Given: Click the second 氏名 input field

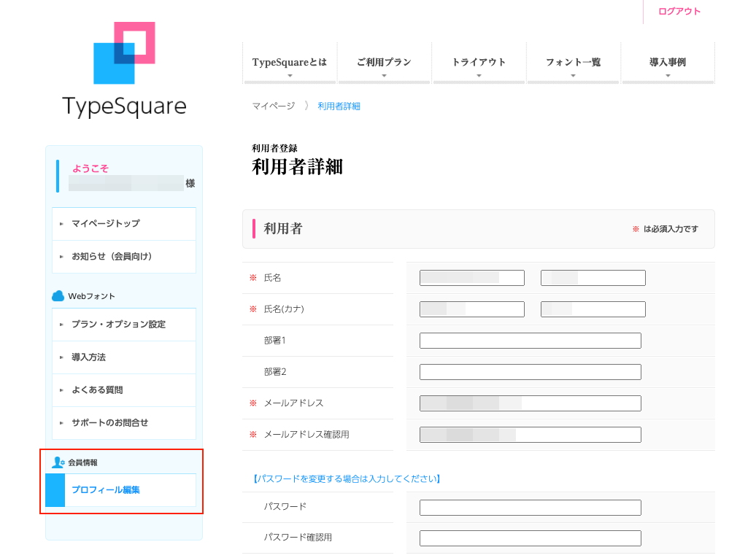Looking at the screenshot, I should (593, 278).
